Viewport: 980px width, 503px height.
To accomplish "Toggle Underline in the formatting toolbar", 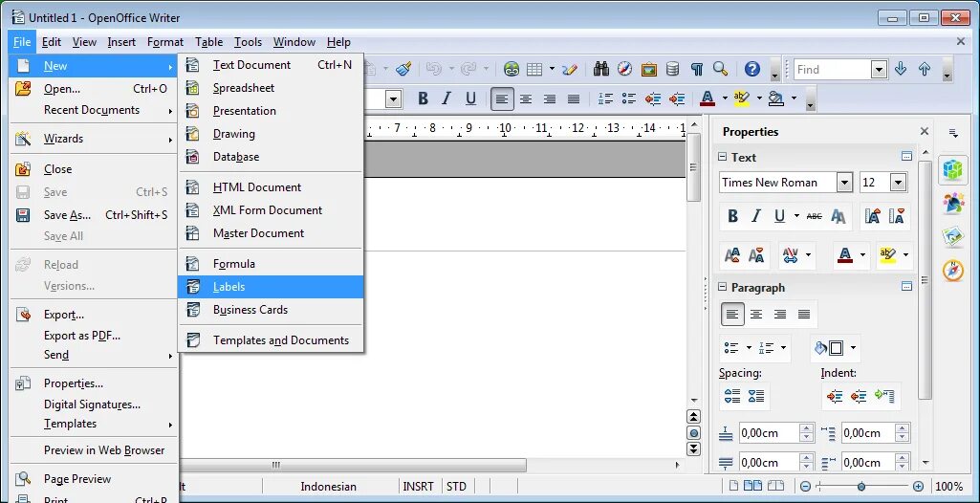I will (470, 98).
